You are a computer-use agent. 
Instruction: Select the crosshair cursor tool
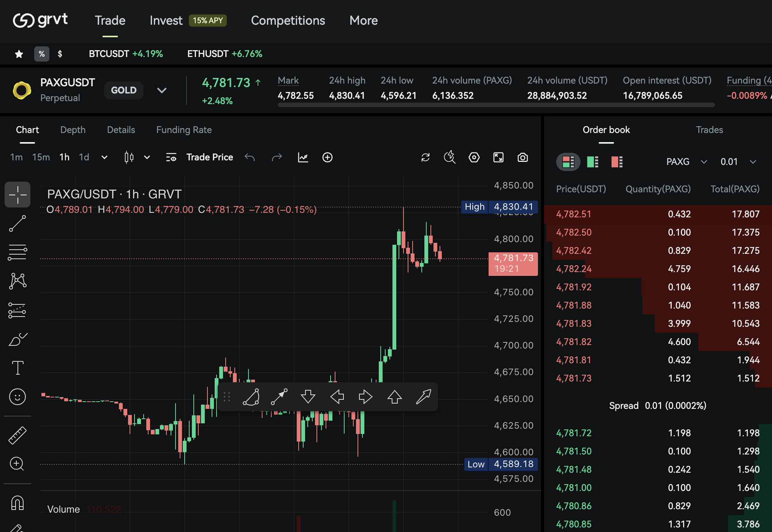pos(17,195)
